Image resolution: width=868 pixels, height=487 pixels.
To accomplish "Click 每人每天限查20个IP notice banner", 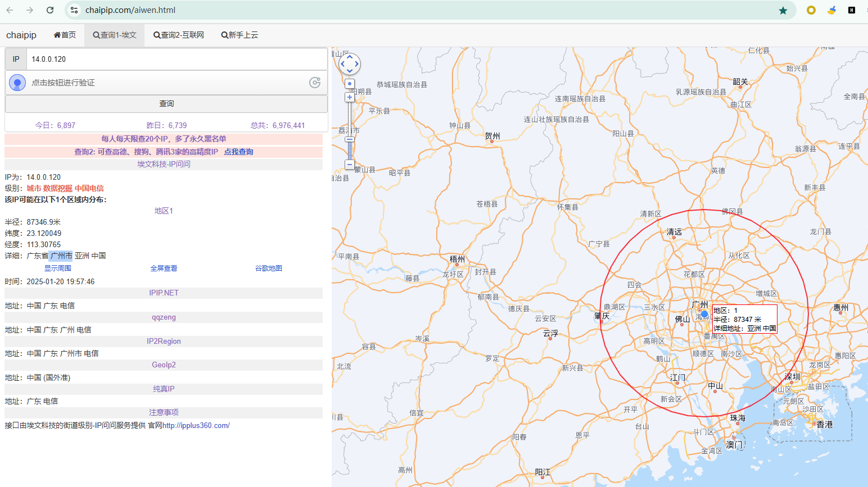I will (164, 139).
